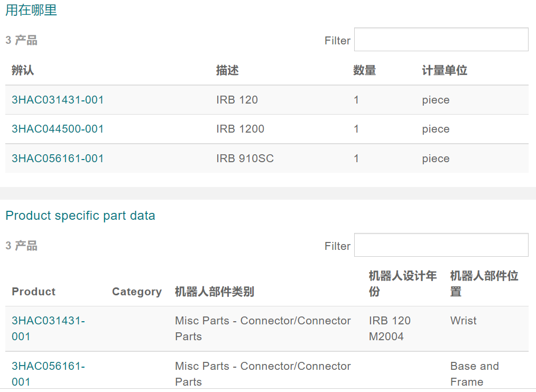The image size is (536, 392).
Task: Sort by 机器人设计年份 column header
Action: click(x=403, y=283)
